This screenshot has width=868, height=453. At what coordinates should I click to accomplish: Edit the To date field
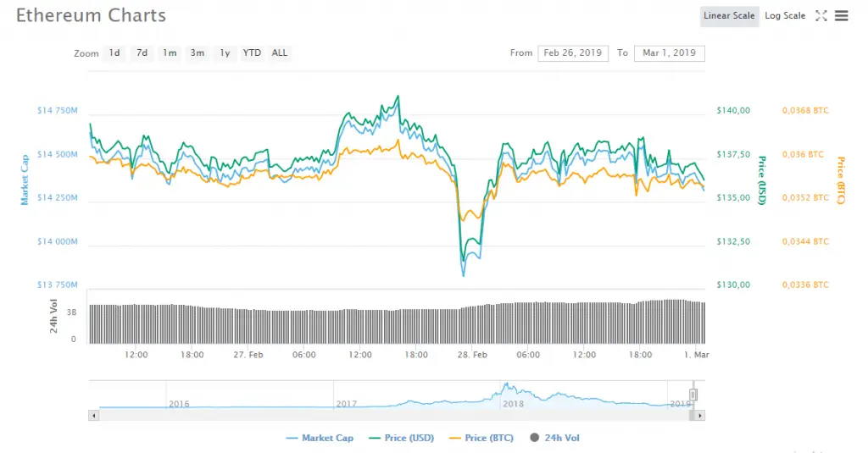point(670,53)
